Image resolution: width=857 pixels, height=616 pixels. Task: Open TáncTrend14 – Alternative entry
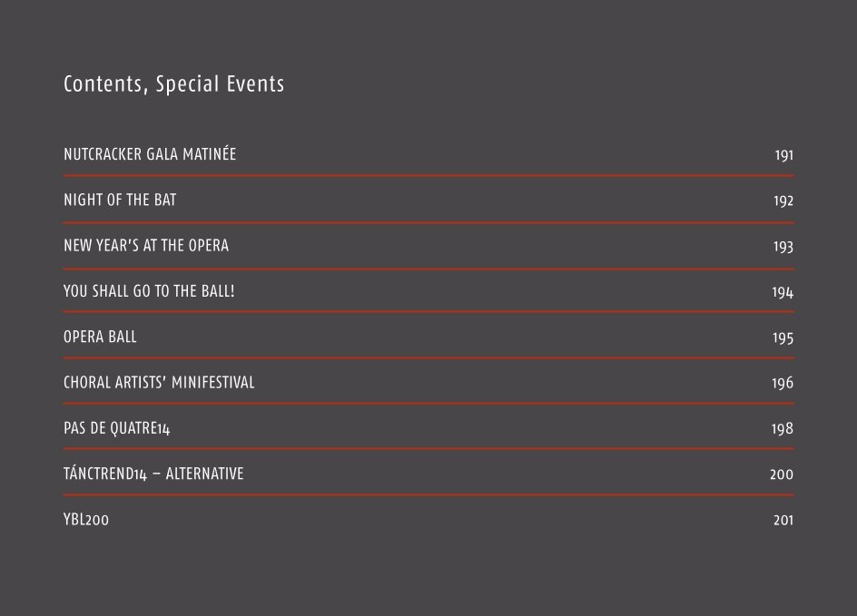click(x=153, y=474)
